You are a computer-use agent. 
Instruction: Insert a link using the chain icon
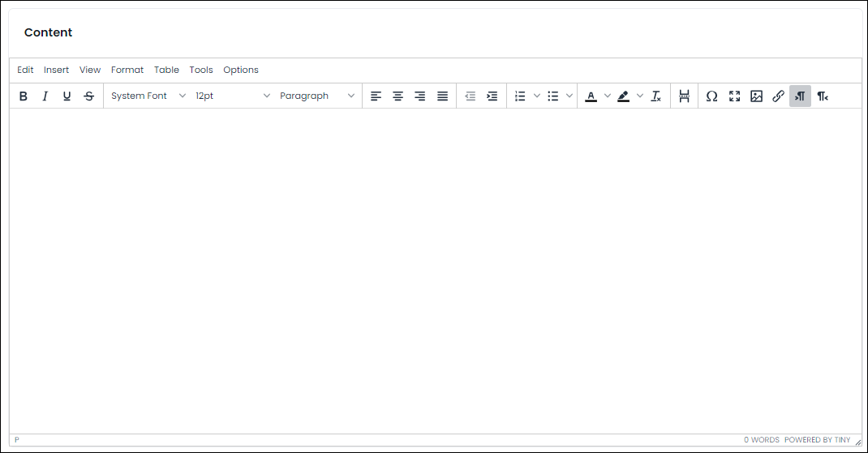pyautogui.click(x=778, y=96)
